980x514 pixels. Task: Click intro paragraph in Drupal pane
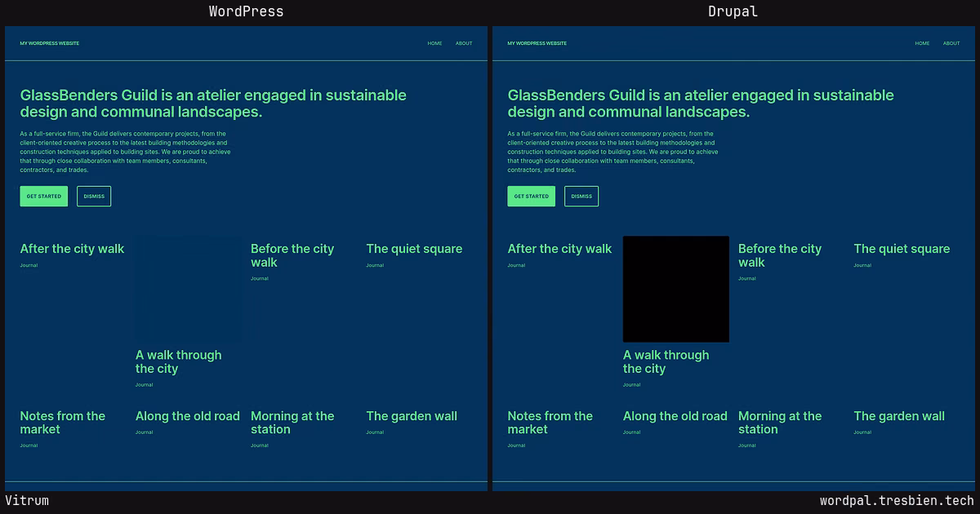tap(613, 152)
